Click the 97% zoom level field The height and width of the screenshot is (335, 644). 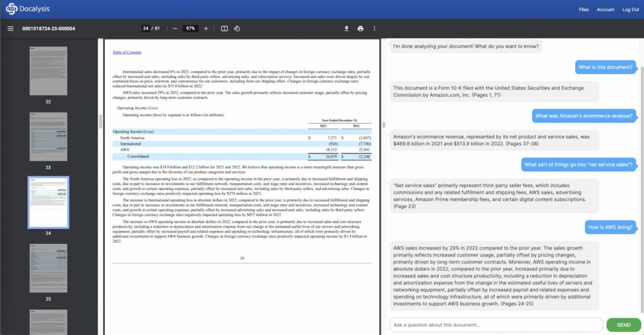pyautogui.click(x=191, y=28)
